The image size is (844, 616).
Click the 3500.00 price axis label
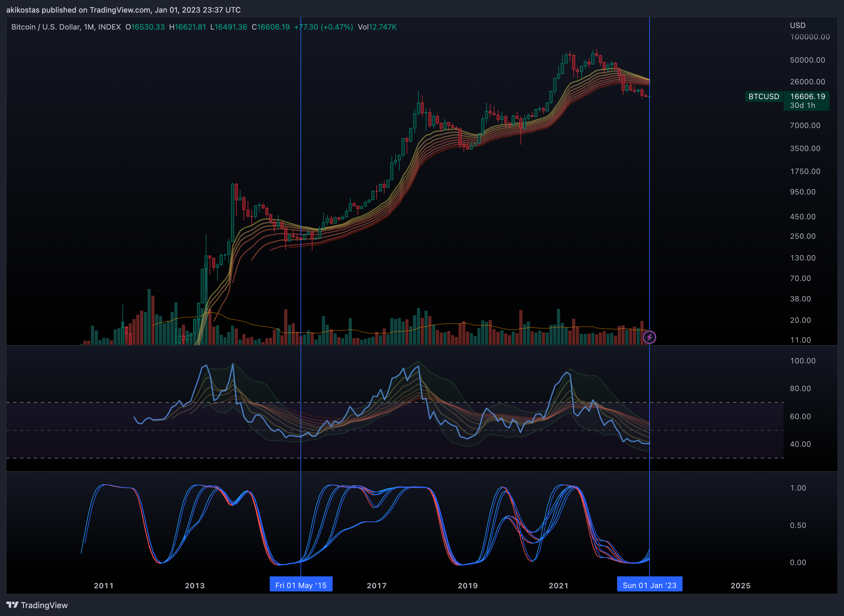pos(805,148)
